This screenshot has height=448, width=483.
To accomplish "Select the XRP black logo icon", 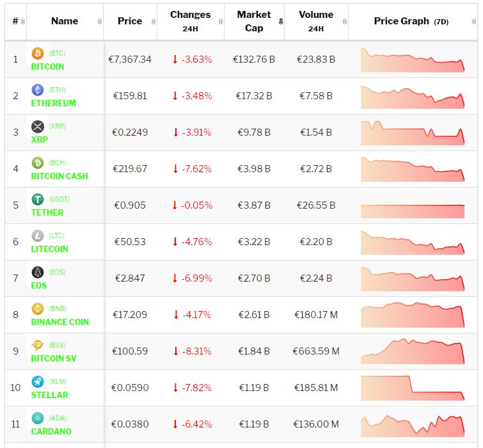I will click(x=38, y=126).
